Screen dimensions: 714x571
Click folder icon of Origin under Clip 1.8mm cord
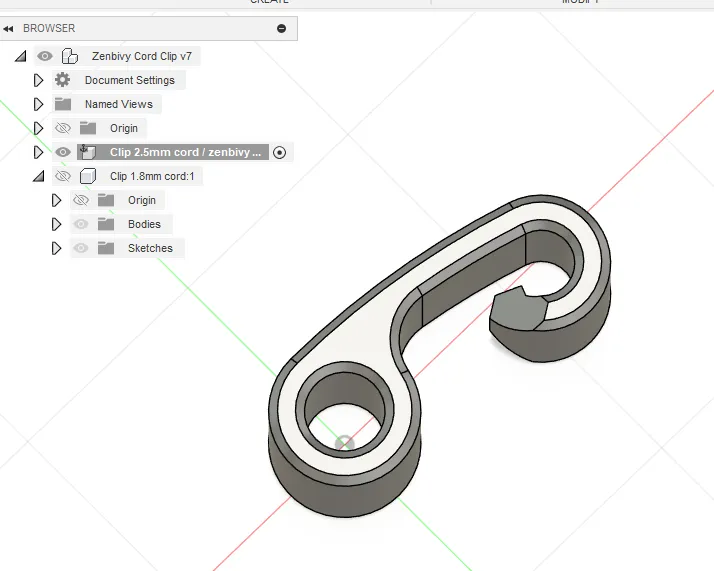click(106, 200)
